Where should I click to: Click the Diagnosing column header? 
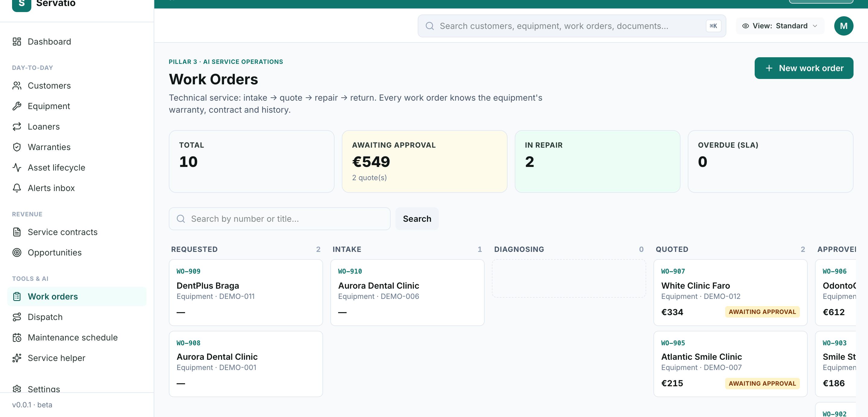click(x=519, y=249)
